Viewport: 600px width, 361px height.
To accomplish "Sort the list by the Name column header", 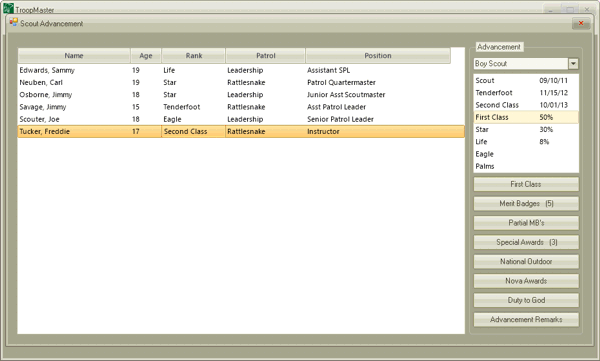I will click(x=74, y=56).
